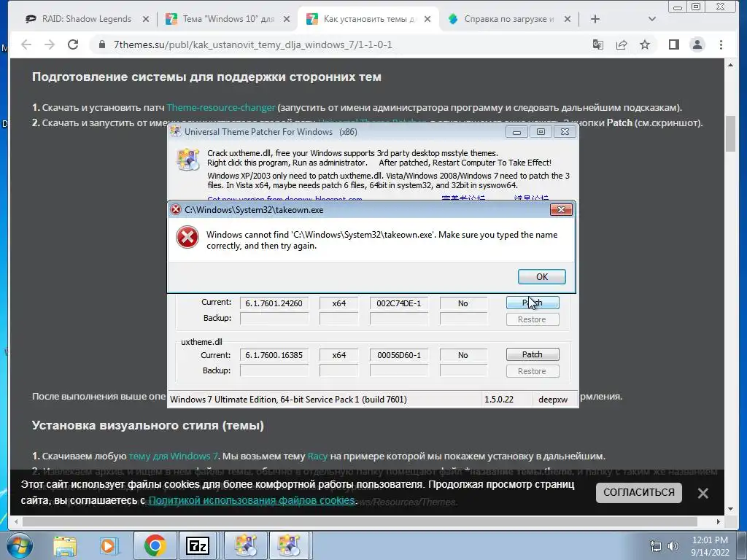This screenshot has height=560, width=747.
Task: Open the Racy theme link
Action: point(317,456)
